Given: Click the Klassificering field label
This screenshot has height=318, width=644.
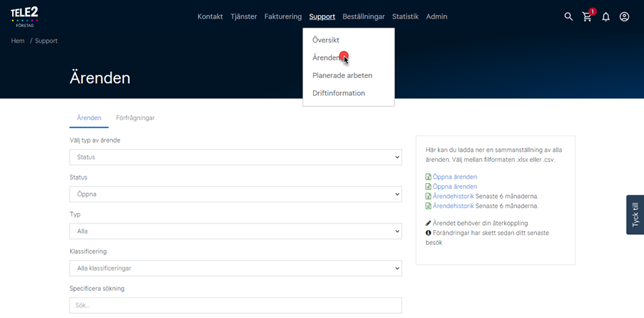Looking at the screenshot, I should coord(88,251).
